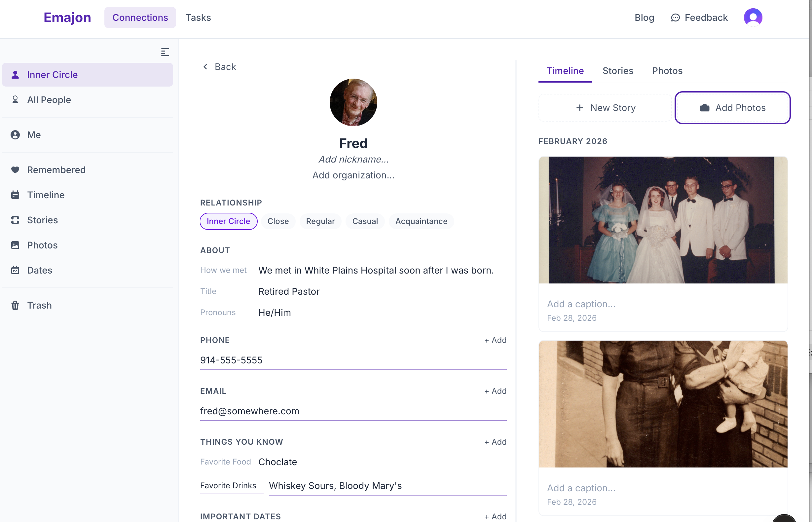812x522 pixels.
Task: Open the Trash
Action: (40, 305)
